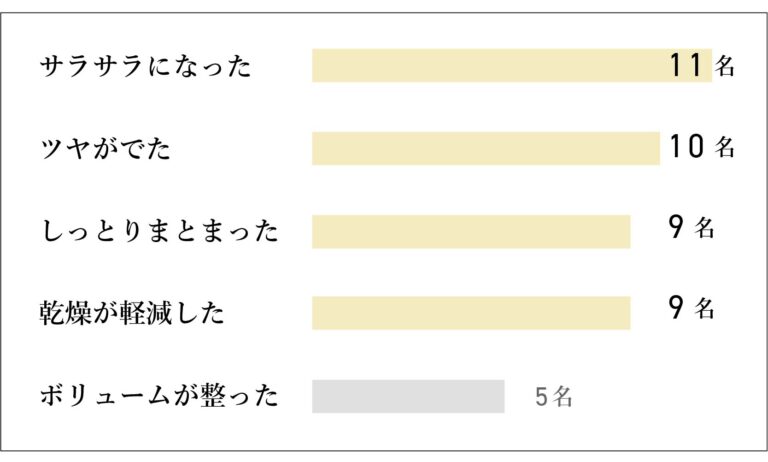
Task: Click the 11 名 value text
Action: click(701, 65)
